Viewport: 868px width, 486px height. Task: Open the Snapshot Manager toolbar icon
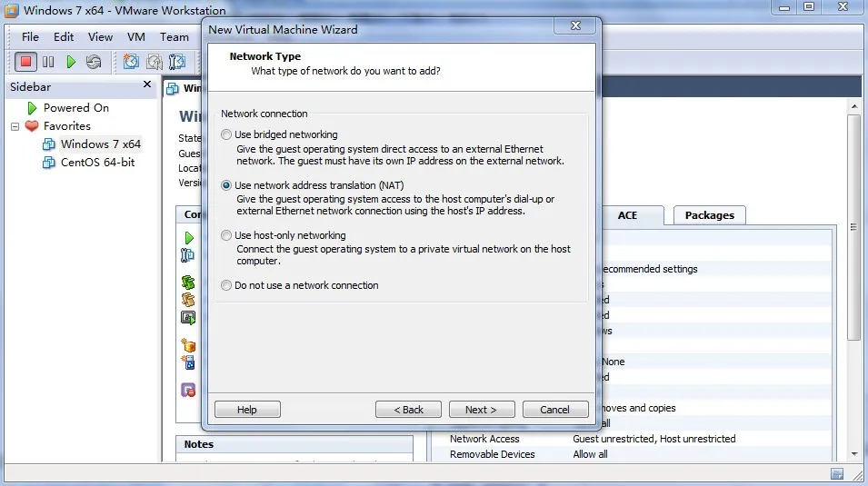coord(177,62)
